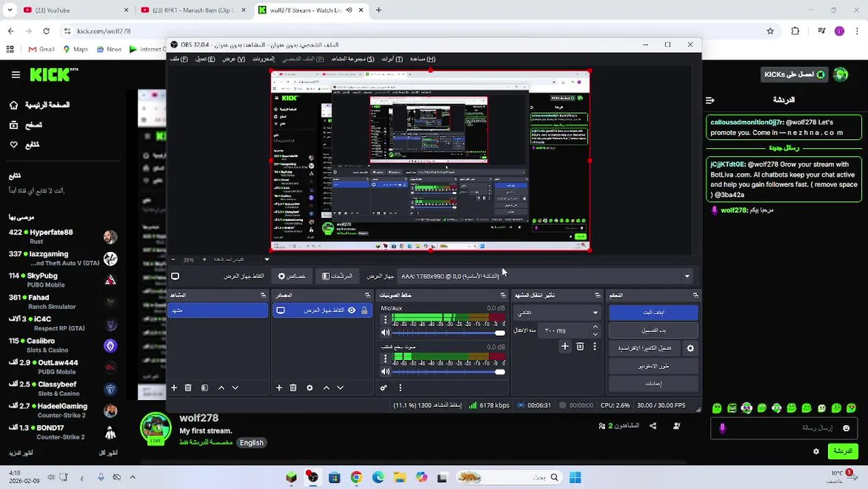The height and width of the screenshot is (489, 868).
Task: Decrease transition duration stepper down arrow
Action: [596, 334]
